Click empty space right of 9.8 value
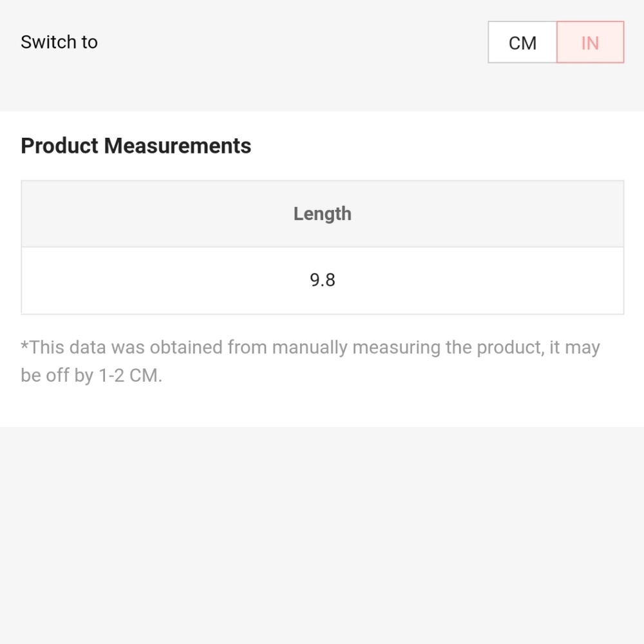The height and width of the screenshot is (644, 644). [x=479, y=281]
